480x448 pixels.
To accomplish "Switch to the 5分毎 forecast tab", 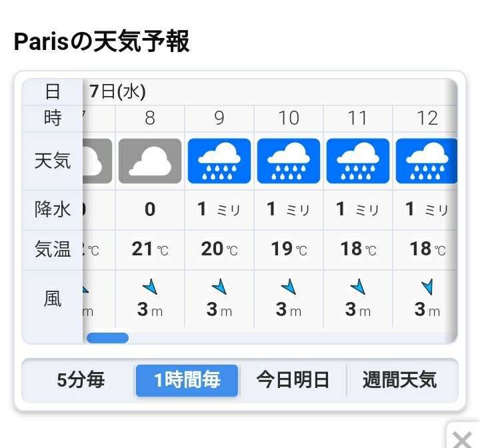I will (81, 380).
